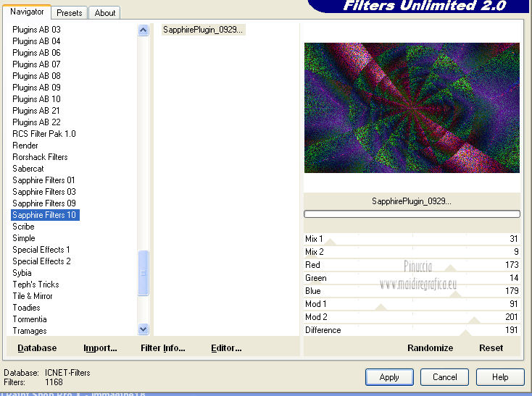
Task: Randomize the filter settings
Action: [x=431, y=348]
